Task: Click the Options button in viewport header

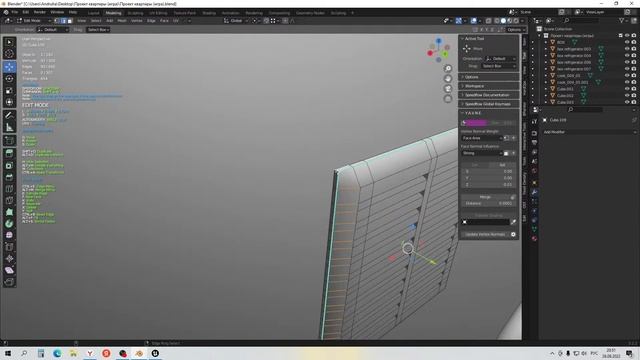Action: [x=515, y=29]
